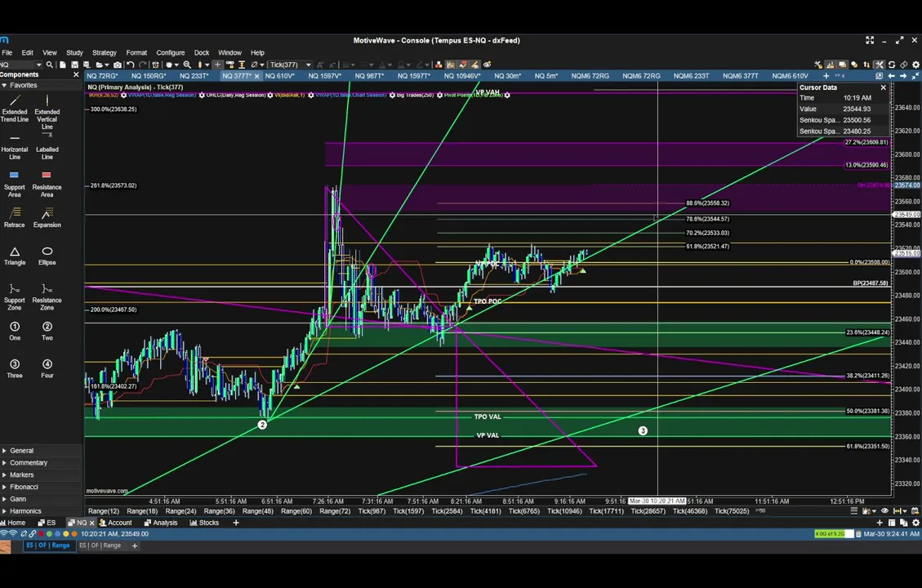The image size is (922, 588).
Task: Add a new chart tab with plus
Action: tap(826, 76)
